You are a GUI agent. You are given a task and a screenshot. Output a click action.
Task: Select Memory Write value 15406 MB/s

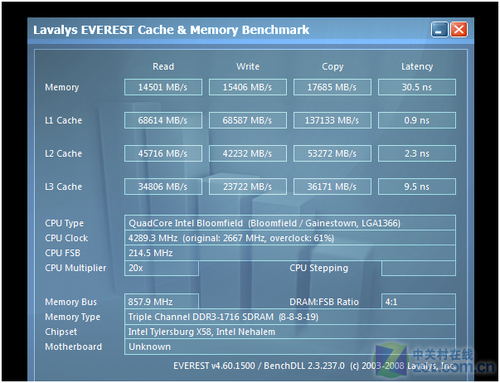point(248,87)
